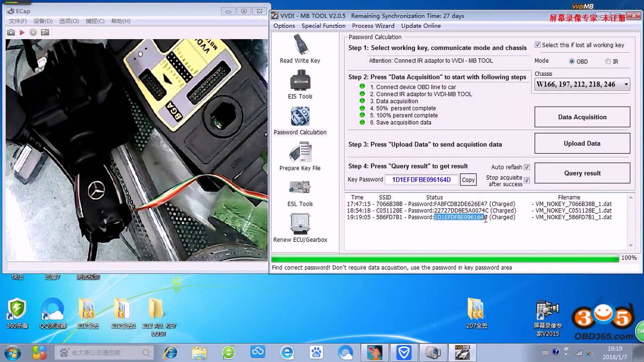Open the 设备(D) menu in ECap

click(43, 21)
